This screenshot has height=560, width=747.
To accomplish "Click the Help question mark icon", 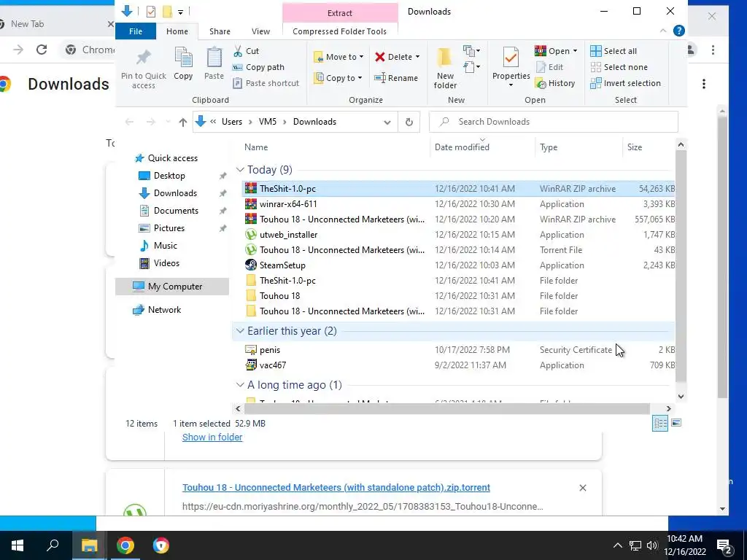I will tap(679, 31).
